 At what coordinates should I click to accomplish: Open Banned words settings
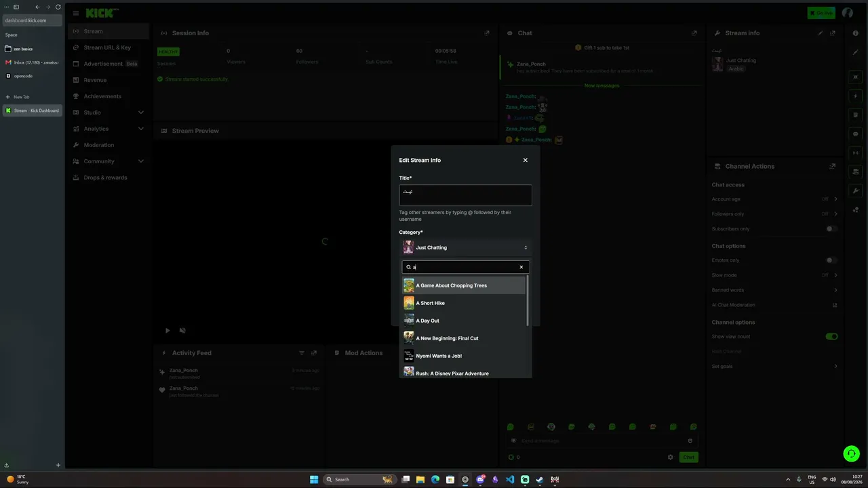pyautogui.click(x=774, y=290)
